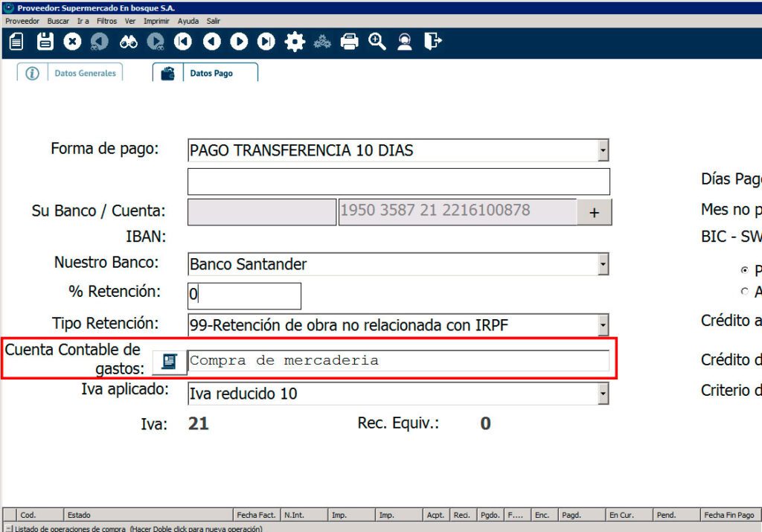Select the first radio button on right
762x532 pixels.
point(744,271)
